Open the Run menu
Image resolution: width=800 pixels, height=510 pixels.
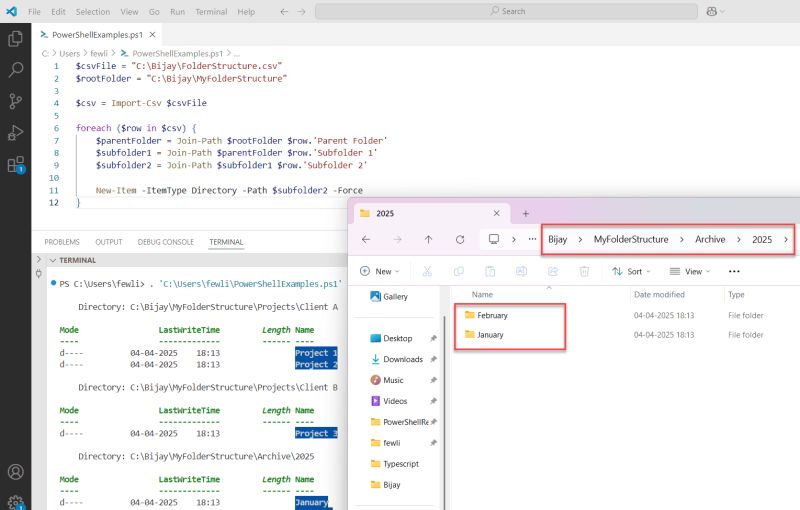pos(178,11)
